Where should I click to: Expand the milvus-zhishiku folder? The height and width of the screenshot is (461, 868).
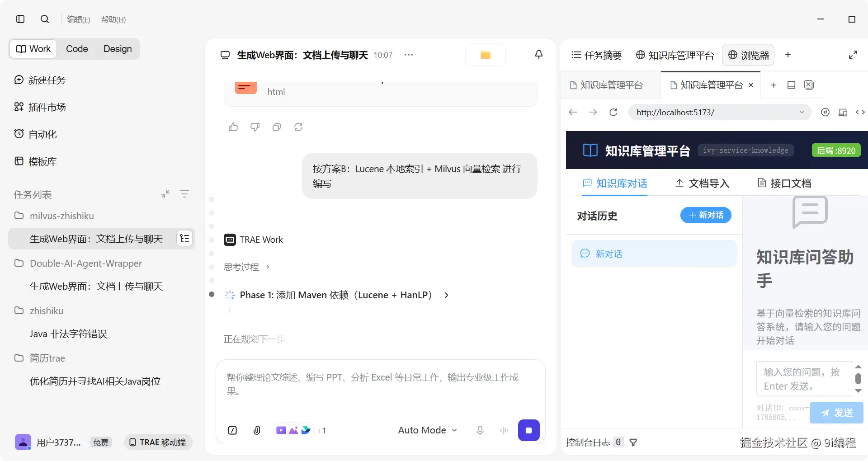point(54,216)
